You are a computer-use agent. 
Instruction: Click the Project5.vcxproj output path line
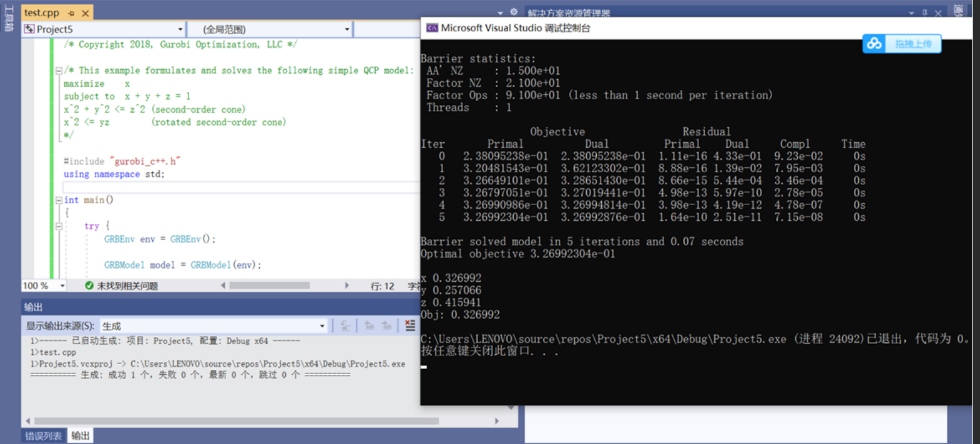tap(218, 364)
